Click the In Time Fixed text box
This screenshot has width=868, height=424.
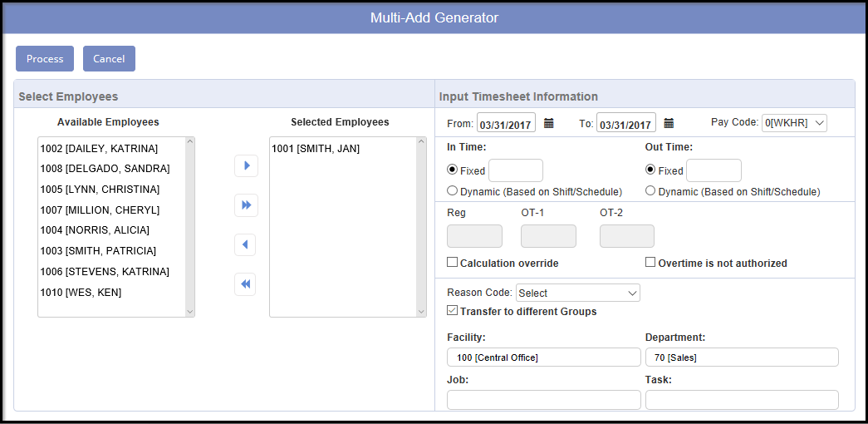coord(515,170)
